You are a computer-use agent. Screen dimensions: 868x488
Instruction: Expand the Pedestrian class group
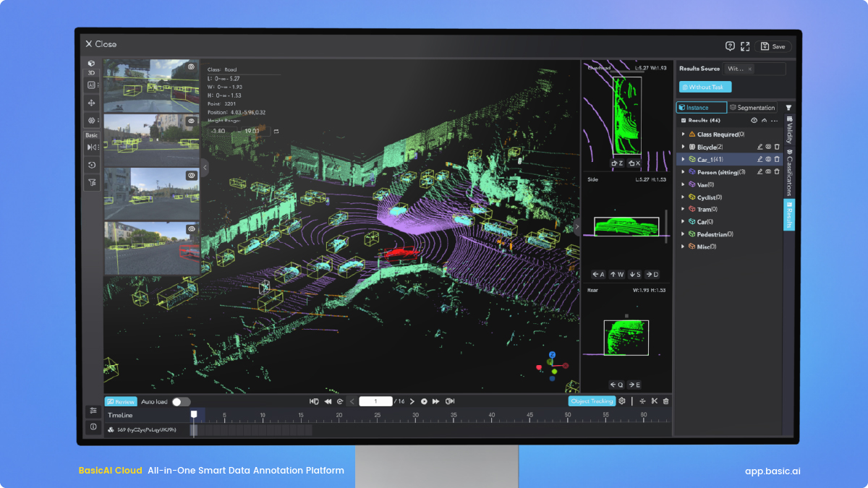[683, 234]
